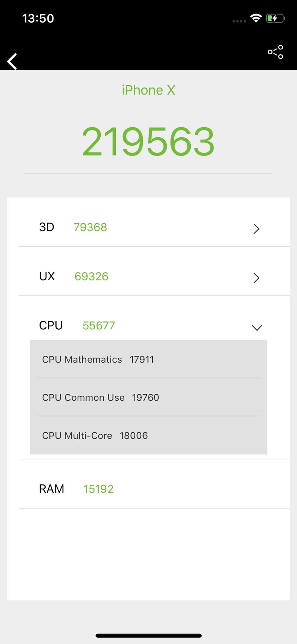Tap the battery charging icon

276,18
